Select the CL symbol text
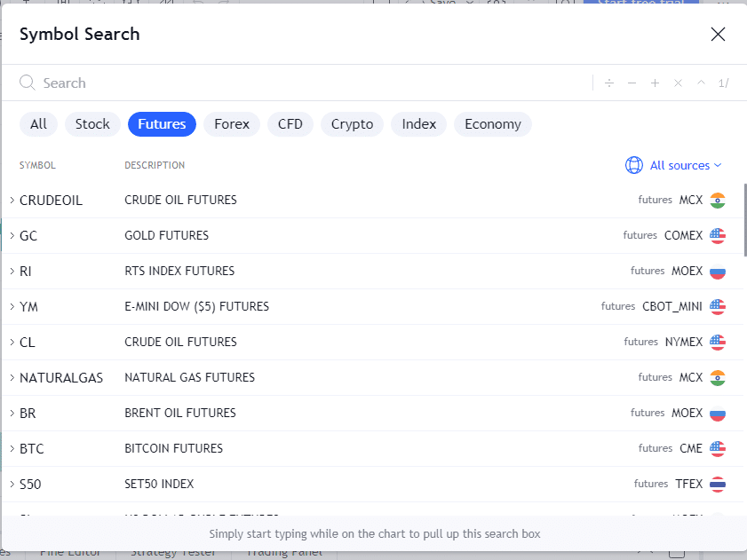 (x=28, y=343)
